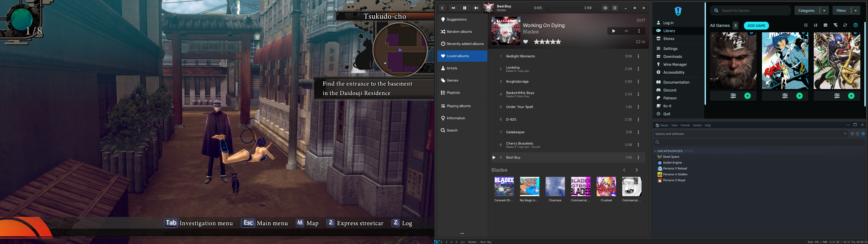This screenshot has height=244, width=868.
Task: Switch Heroic games to list view
Action: coord(806,25)
